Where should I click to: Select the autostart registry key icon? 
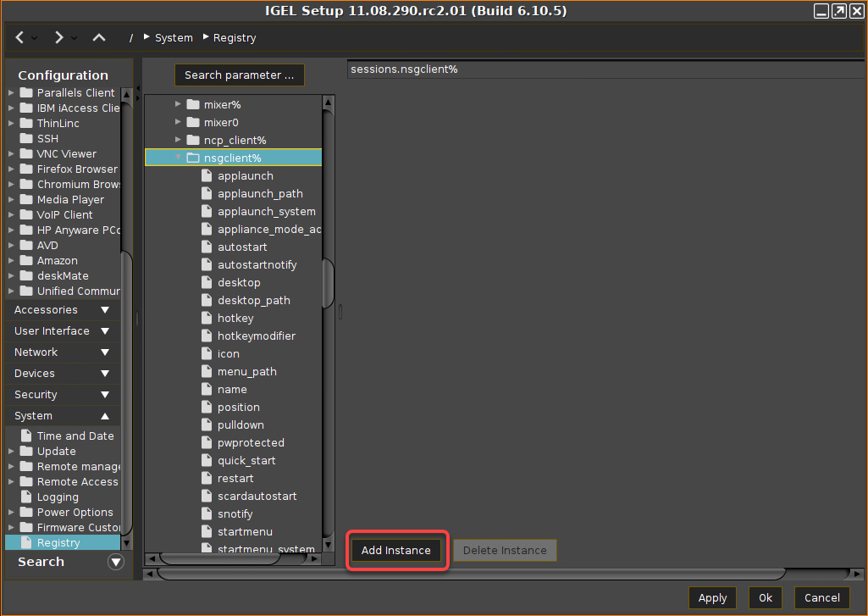[206, 247]
